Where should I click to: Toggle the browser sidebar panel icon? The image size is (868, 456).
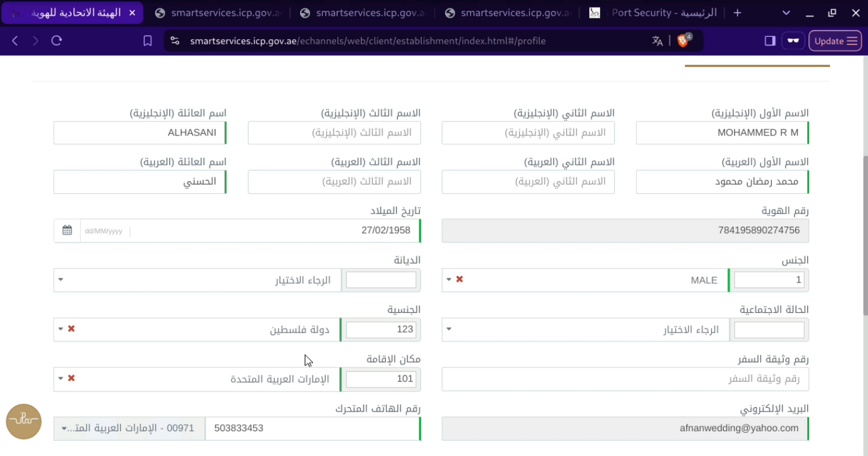pos(770,41)
